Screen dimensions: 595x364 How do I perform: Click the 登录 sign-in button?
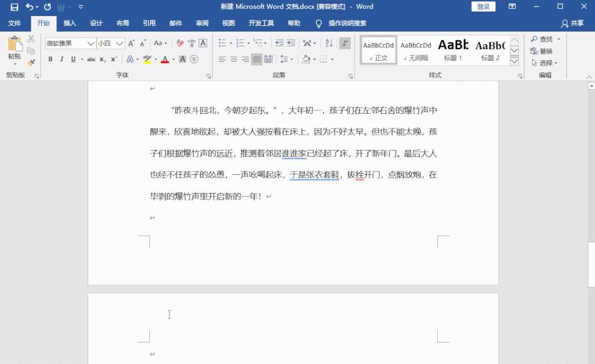click(483, 7)
